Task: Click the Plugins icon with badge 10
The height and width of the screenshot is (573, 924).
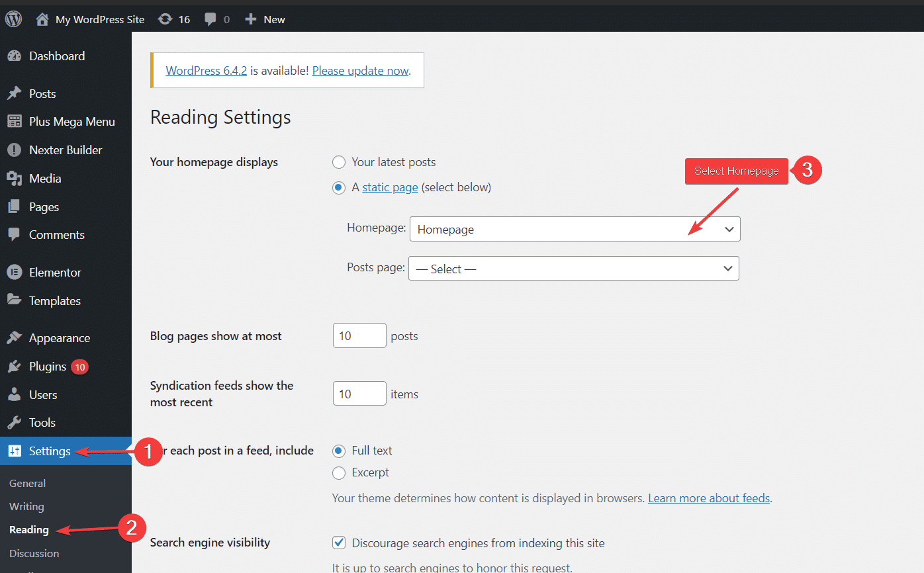Action: pos(15,366)
